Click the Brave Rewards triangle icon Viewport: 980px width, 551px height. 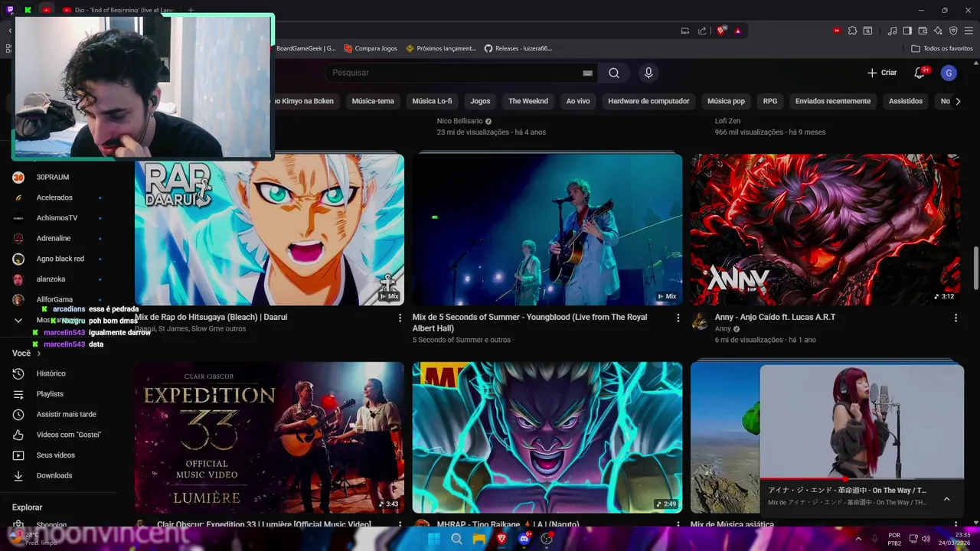pyautogui.click(x=738, y=31)
